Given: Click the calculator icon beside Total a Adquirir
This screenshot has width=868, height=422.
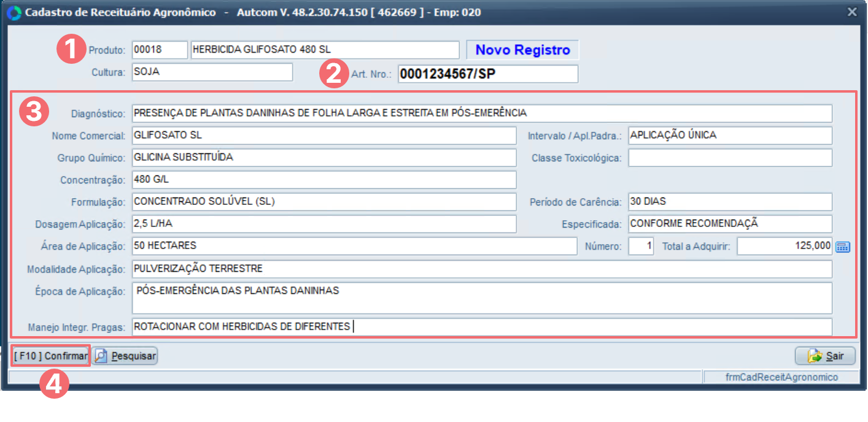Looking at the screenshot, I should click(843, 247).
